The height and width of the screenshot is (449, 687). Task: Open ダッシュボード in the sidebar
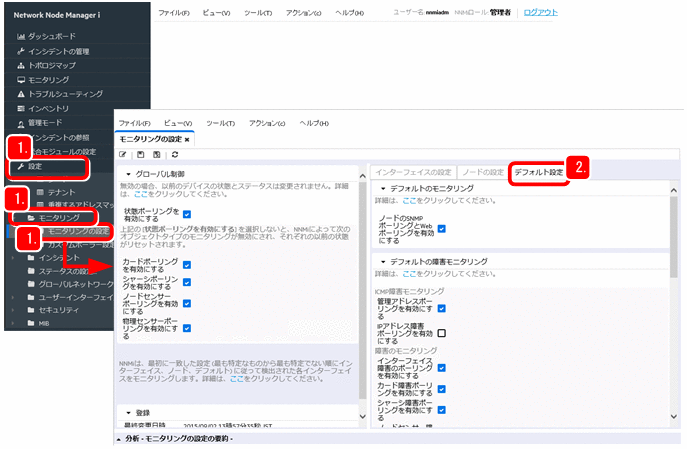(50, 36)
